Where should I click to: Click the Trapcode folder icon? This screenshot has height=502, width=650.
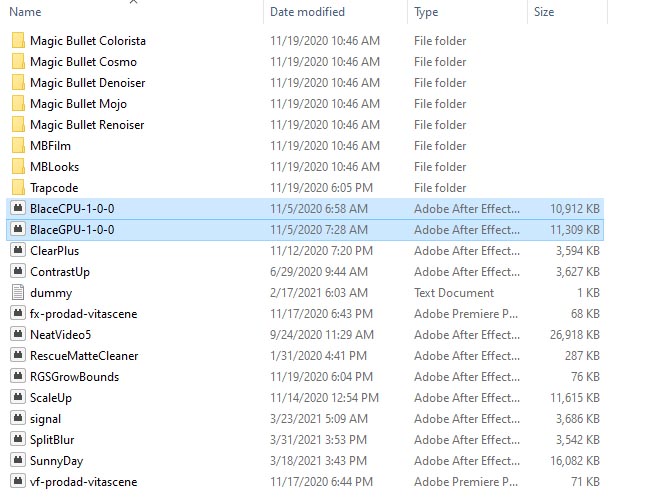18,187
